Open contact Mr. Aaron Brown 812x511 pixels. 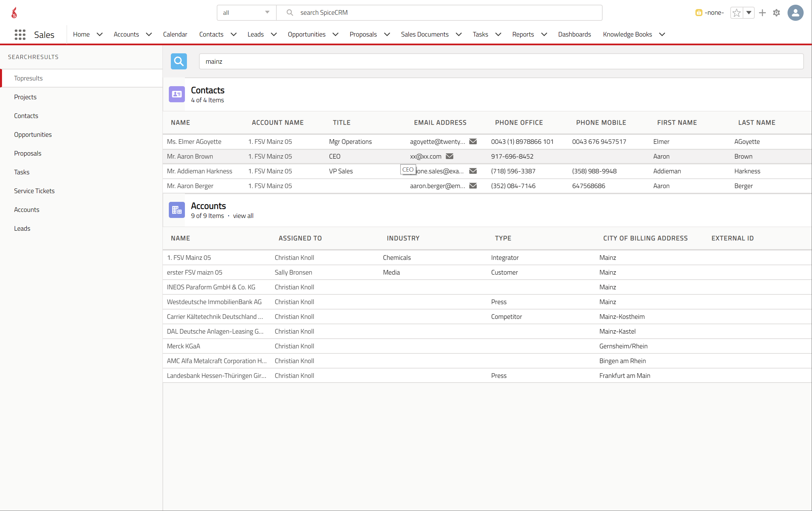point(190,156)
